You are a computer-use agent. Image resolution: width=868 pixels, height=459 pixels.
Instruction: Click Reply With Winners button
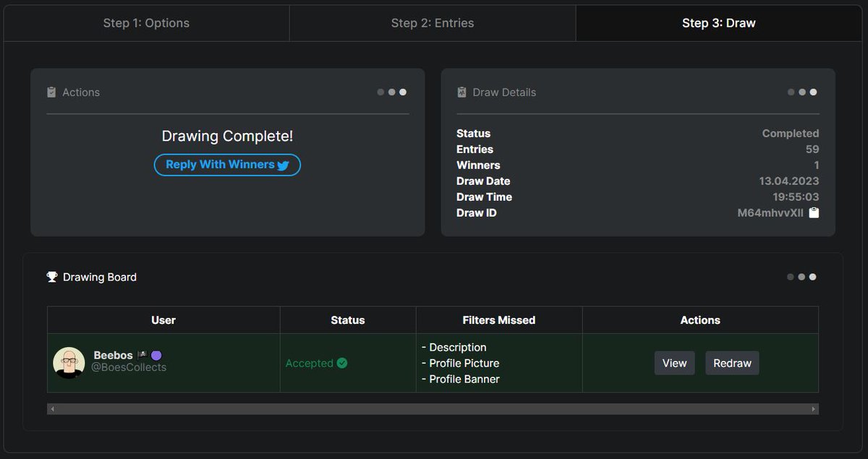227,165
